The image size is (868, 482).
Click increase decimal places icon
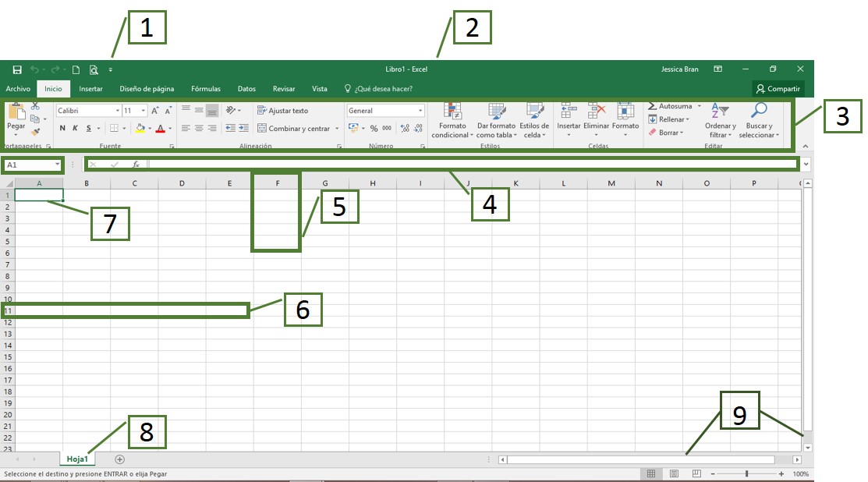[406, 129]
